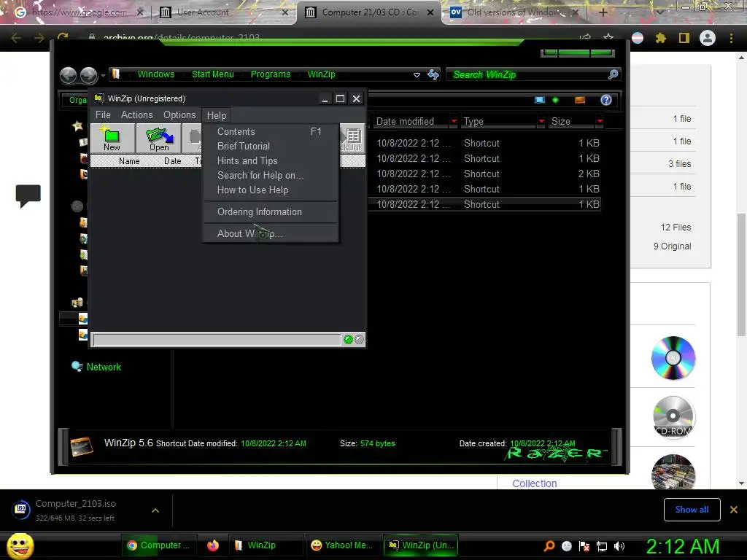
Task: Select About WinZip... menu item
Action: (271, 234)
